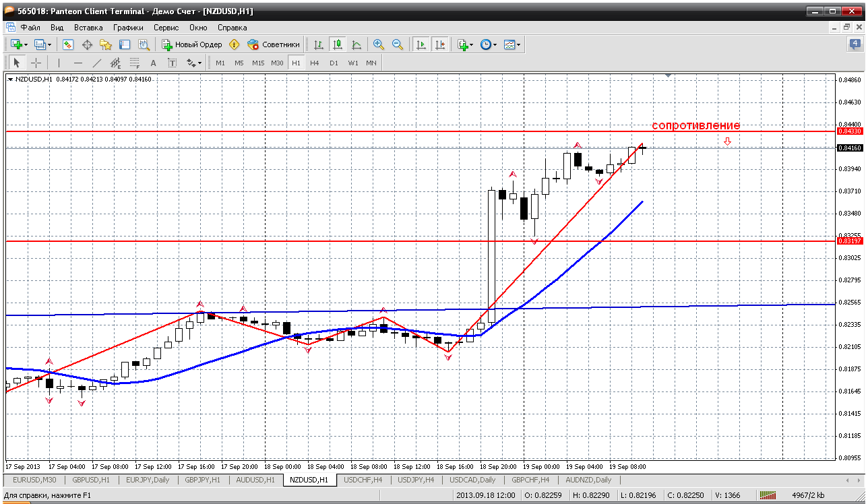Switch to the GBPUSD,H1 chart tab
Image resolution: width=868 pixels, height=504 pixels.
91,480
